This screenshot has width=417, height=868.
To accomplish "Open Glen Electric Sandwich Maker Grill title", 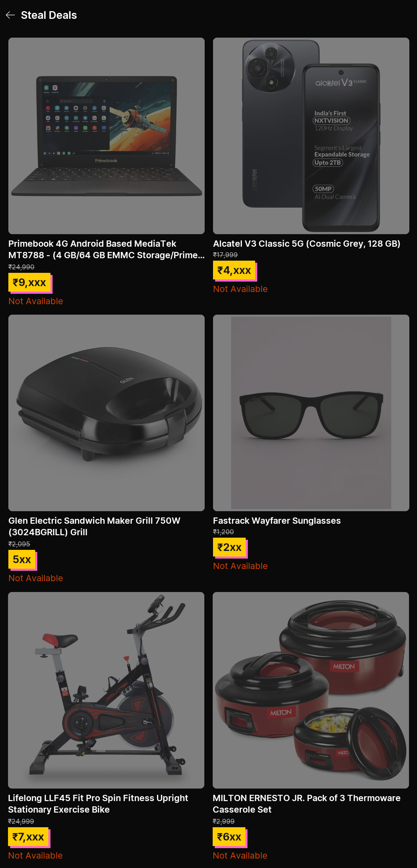I will tap(94, 526).
